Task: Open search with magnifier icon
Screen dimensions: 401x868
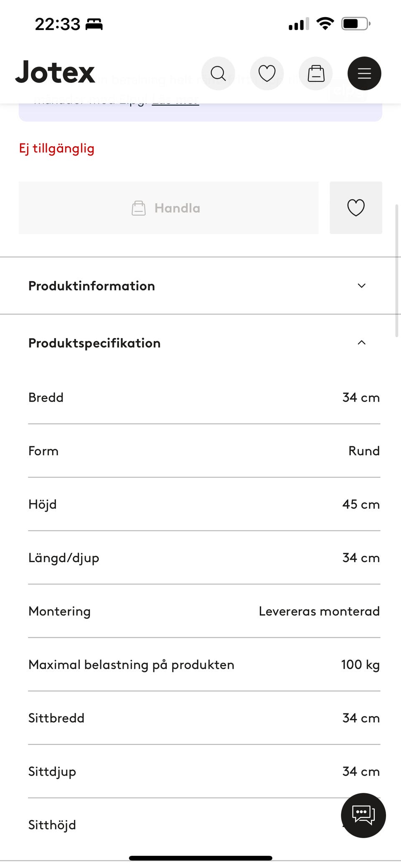Action: (x=218, y=74)
